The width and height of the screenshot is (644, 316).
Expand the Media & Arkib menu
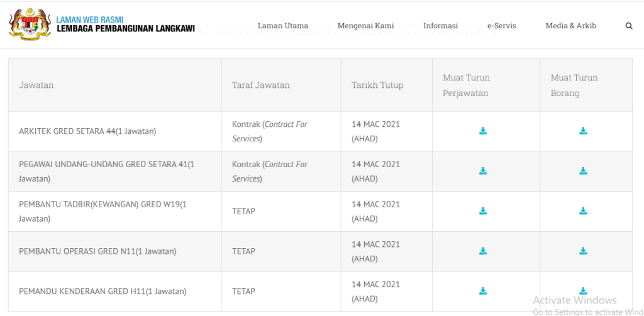click(x=571, y=26)
